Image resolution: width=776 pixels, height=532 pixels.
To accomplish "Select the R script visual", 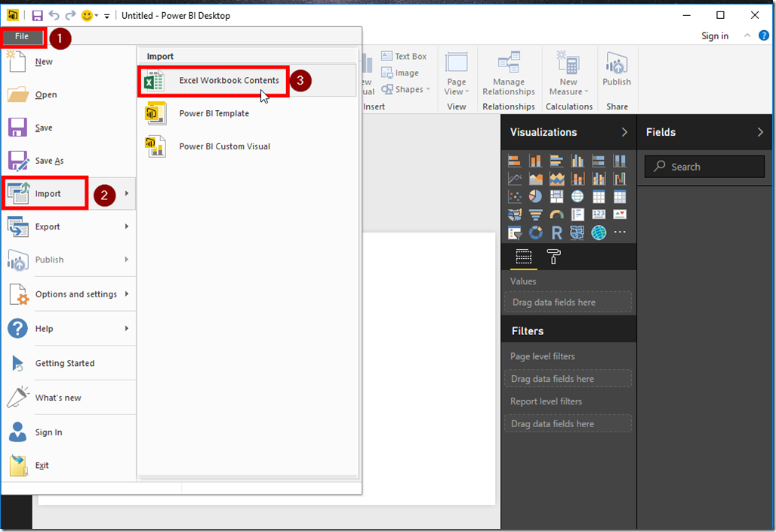I will pos(557,232).
